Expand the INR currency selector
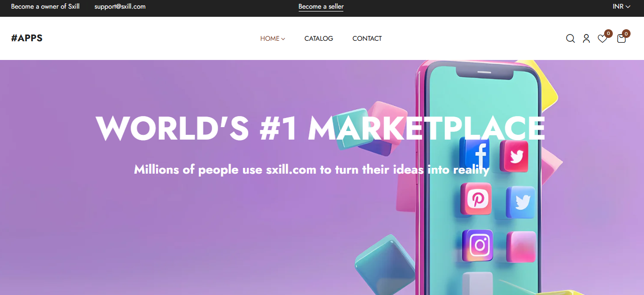This screenshot has width=644, height=295. click(621, 7)
